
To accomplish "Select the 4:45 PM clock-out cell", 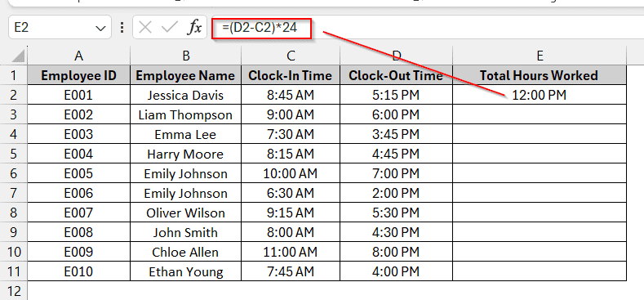I will pos(397,154).
